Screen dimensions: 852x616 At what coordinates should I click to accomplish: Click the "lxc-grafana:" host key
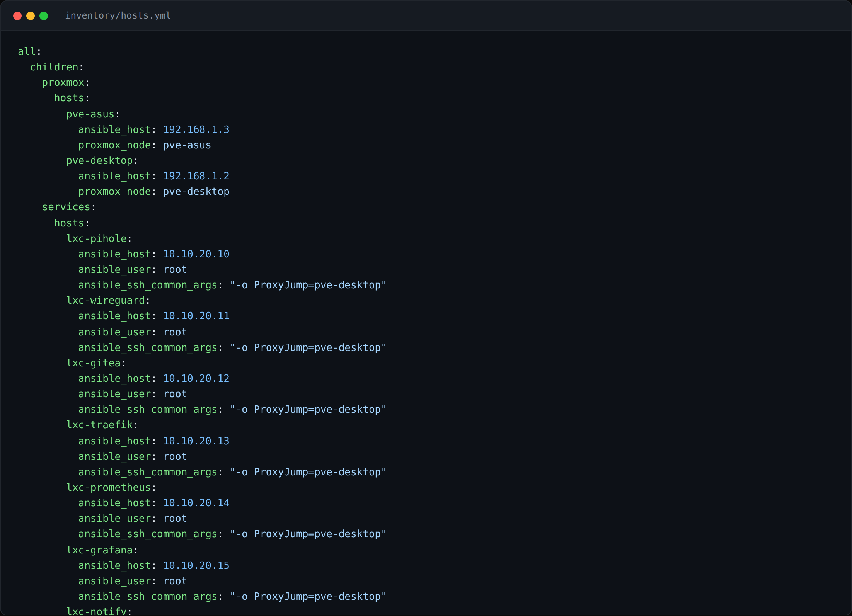pyautogui.click(x=102, y=550)
